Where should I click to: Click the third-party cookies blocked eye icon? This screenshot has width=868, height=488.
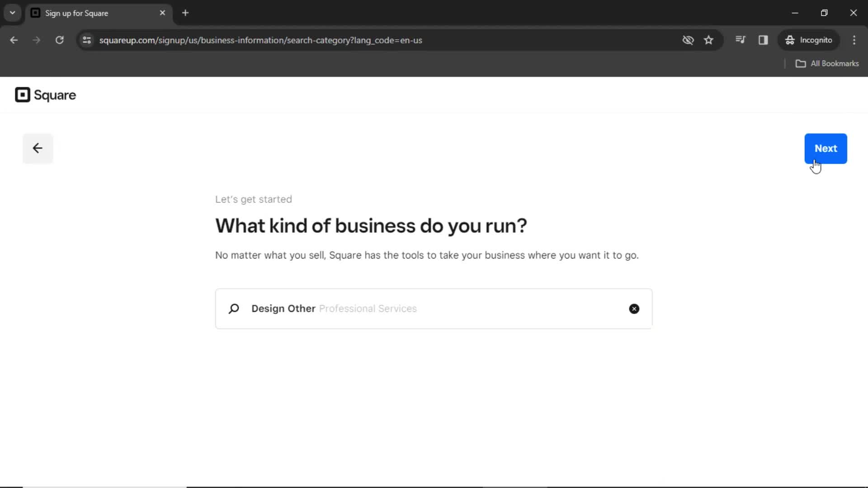click(x=688, y=40)
